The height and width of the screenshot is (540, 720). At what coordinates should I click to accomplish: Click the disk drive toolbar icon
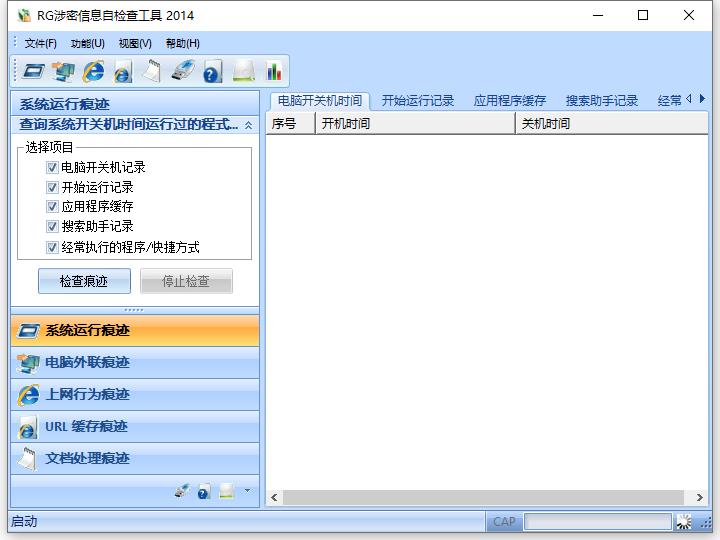[x=244, y=72]
